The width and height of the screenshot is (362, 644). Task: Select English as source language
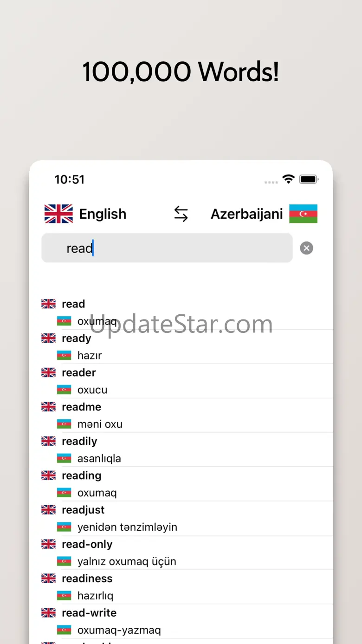(103, 214)
